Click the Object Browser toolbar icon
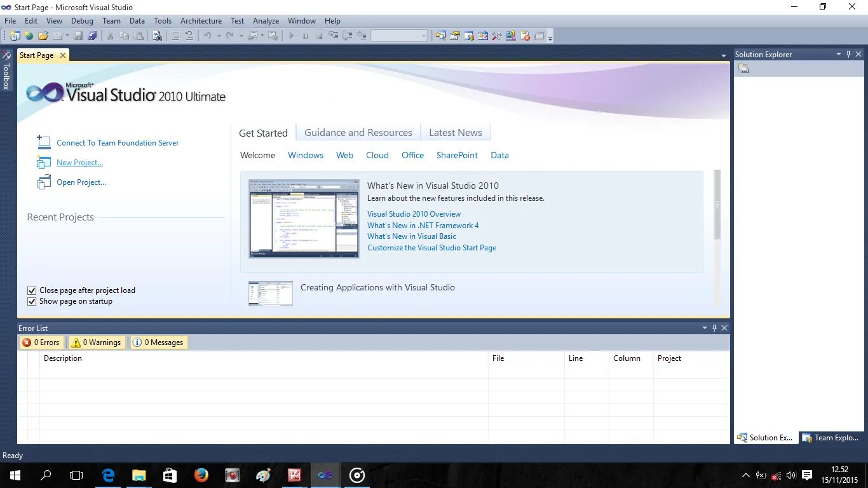The width and height of the screenshot is (868, 488). click(x=482, y=36)
